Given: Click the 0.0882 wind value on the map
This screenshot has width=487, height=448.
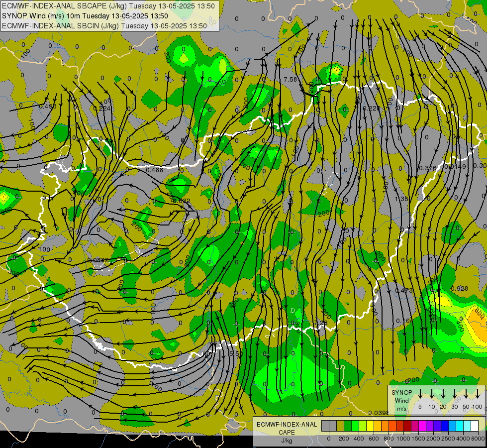Looking at the screenshot, I should coord(98,260).
